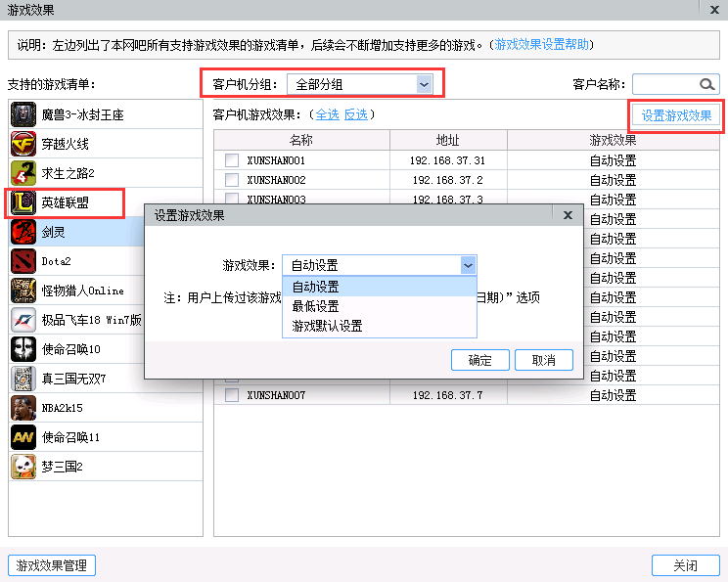Click 自动设置 in the XUNSHAN007 row

(x=613, y=395)
